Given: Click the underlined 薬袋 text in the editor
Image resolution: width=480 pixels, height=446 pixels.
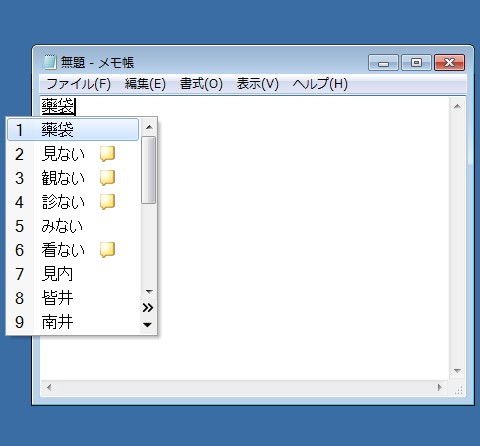Looking at the screenshot, I should point(58,106).
